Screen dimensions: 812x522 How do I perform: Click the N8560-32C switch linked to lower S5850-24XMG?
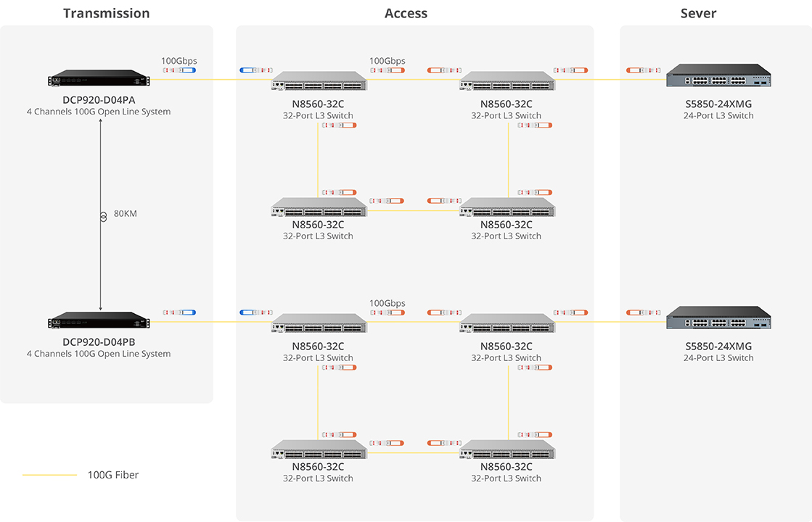coord(507,323)
